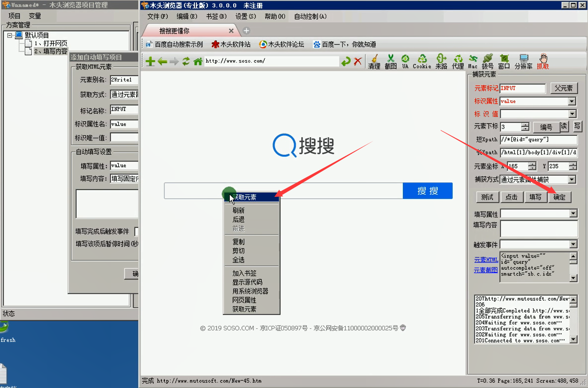The height and width of the screenshot is (388, 588).
Task: Open the 分辨率 resolution tool
Action: coord(524,62)
